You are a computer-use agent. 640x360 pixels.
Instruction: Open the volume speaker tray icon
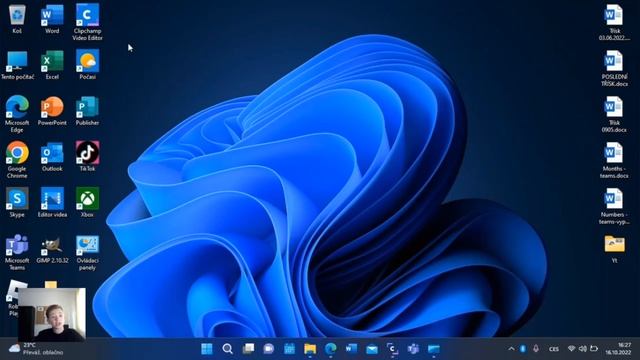click(582, 349)
